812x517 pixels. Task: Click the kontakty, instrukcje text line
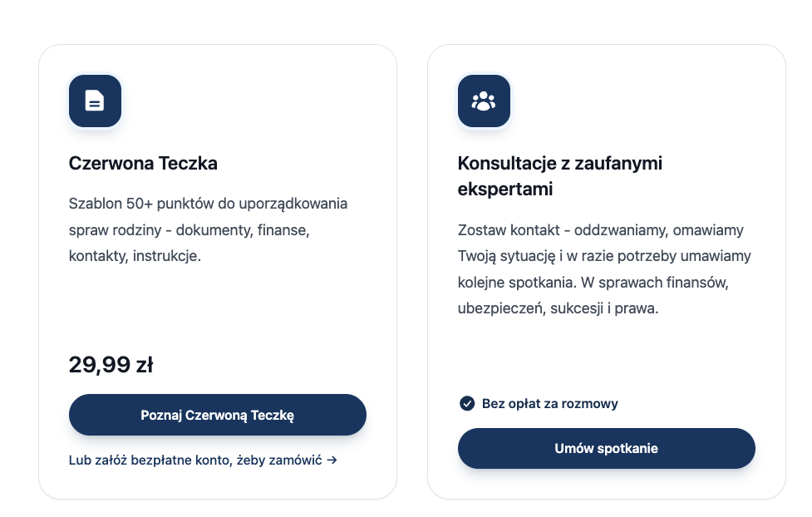pos(135,256)
